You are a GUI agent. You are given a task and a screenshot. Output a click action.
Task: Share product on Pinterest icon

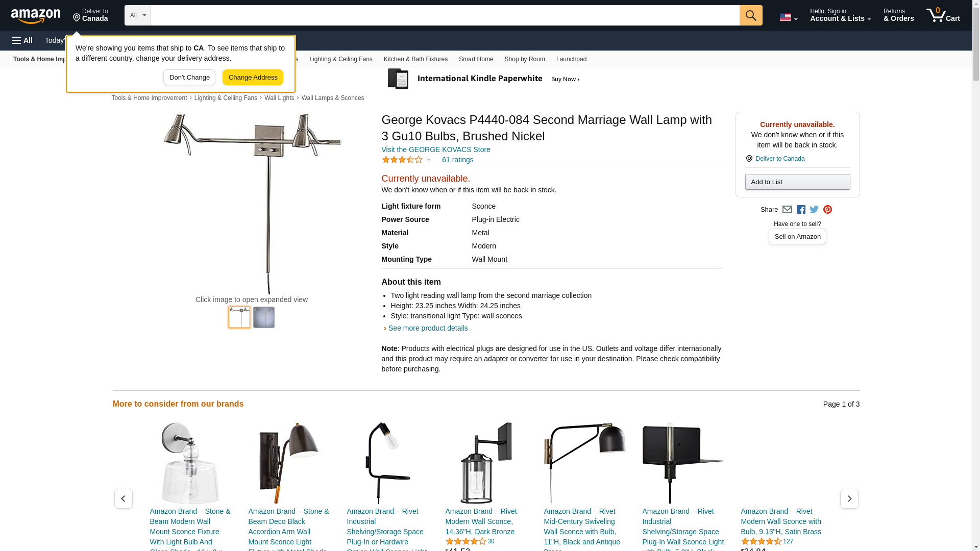click(x=827, y=210)
